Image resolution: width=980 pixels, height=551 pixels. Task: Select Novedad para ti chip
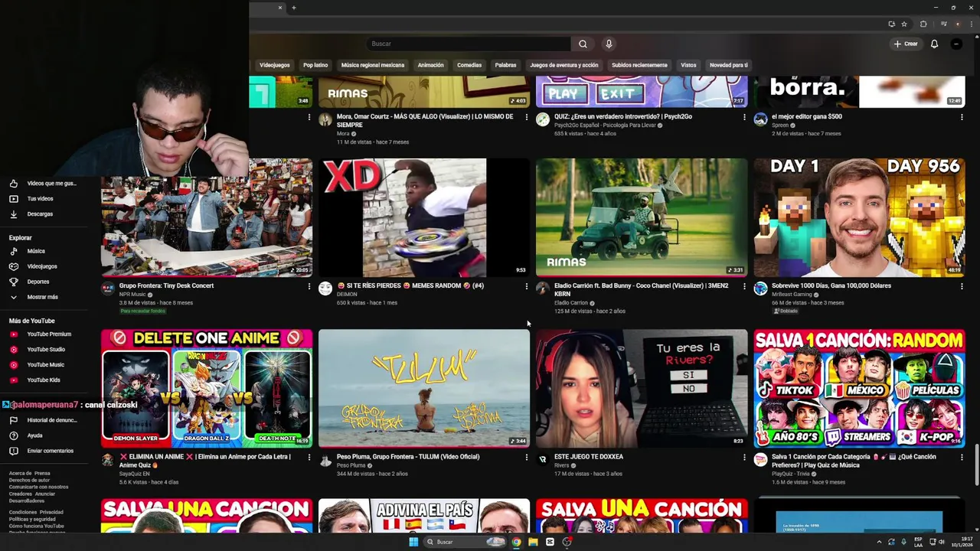coord(729,65)
